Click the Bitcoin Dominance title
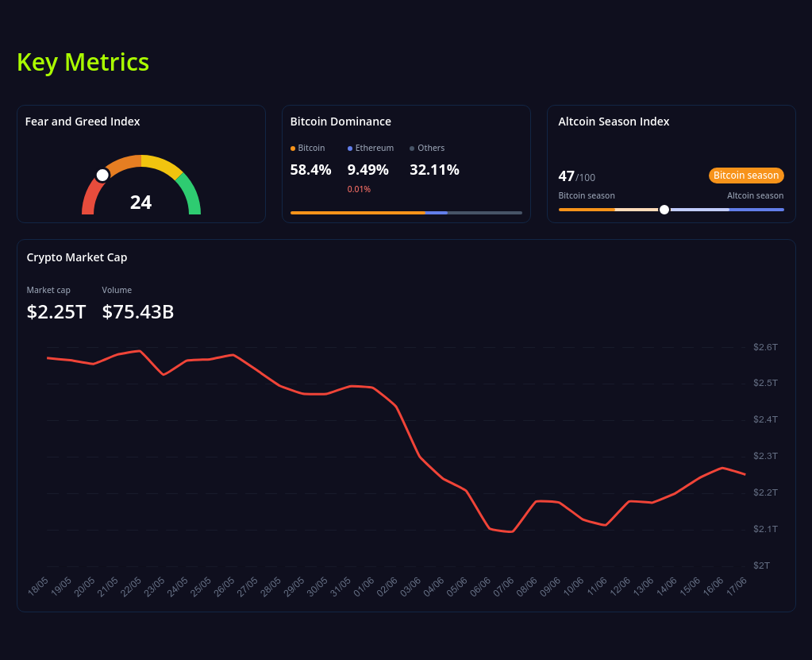This screenshot has width=812, height=660. point(341,122)
